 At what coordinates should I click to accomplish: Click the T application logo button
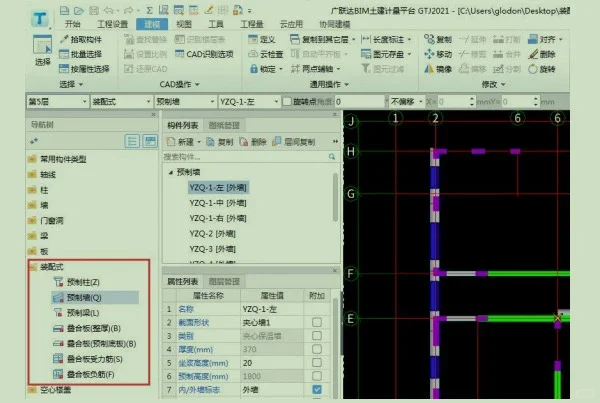(x=40, y=19)
